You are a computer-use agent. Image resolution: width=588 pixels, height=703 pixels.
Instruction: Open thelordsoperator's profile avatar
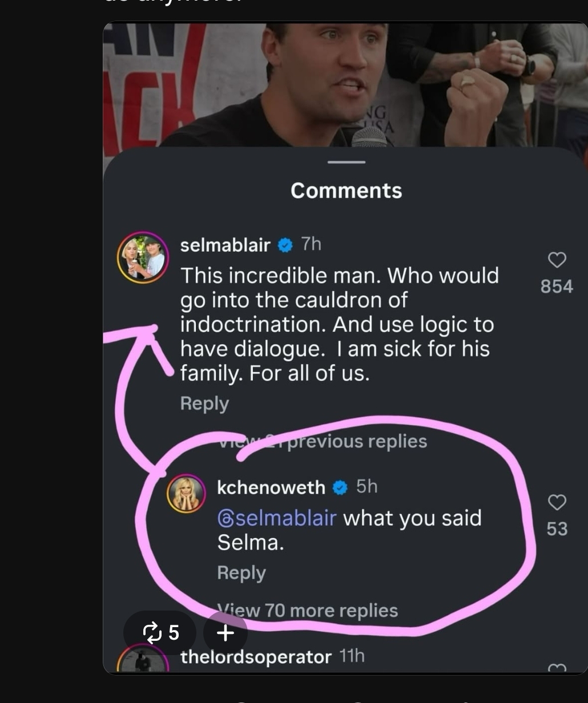tap(143, 661)
